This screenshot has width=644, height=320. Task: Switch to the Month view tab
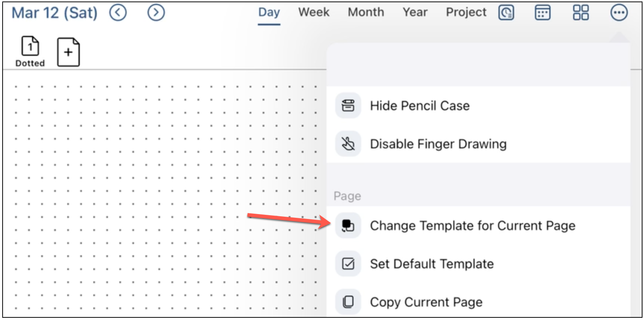[366, 12]
